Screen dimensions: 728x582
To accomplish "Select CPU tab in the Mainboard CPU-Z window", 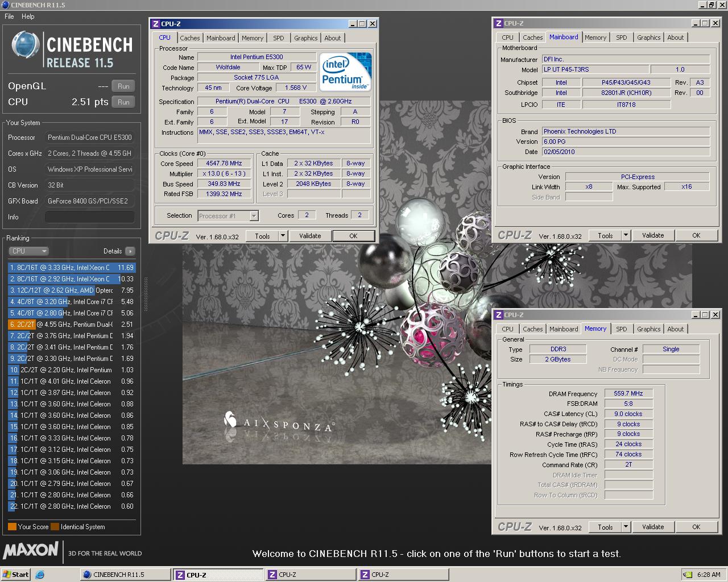I will tap(508, 38).
